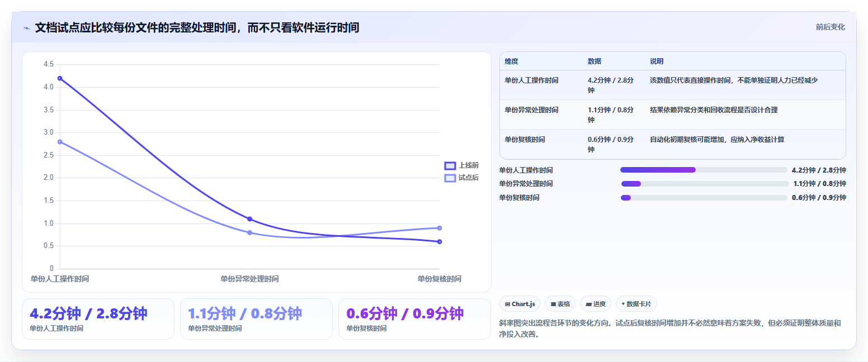868x362 pixels.
Task: Click the y-axis value 4.5
Action: pos(48,64)
